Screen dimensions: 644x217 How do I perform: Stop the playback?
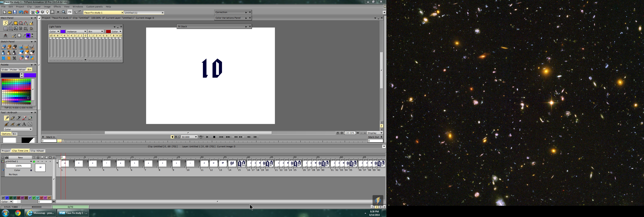pyautogui.click(x=214, y=137)
